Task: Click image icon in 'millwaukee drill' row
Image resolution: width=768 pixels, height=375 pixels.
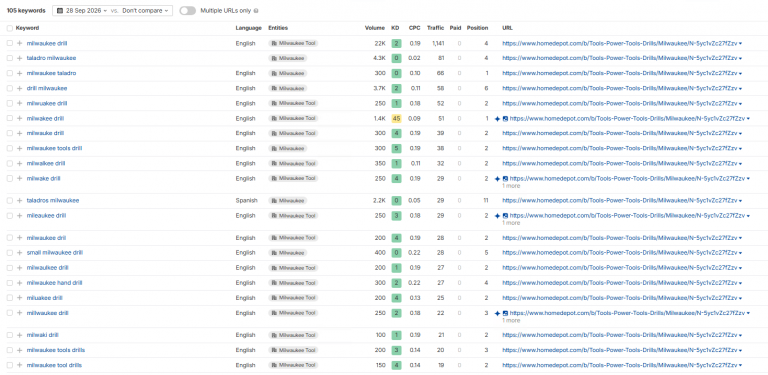Action: pos(505,313)
